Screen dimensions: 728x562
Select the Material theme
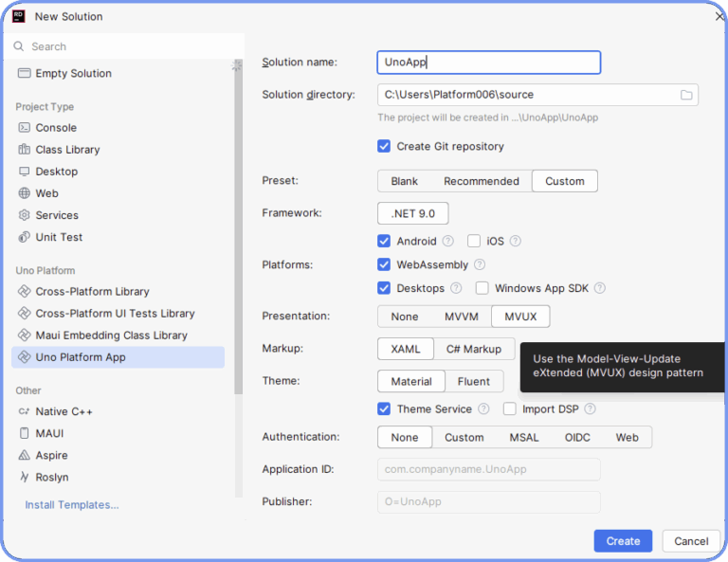[x=411, y=382]
